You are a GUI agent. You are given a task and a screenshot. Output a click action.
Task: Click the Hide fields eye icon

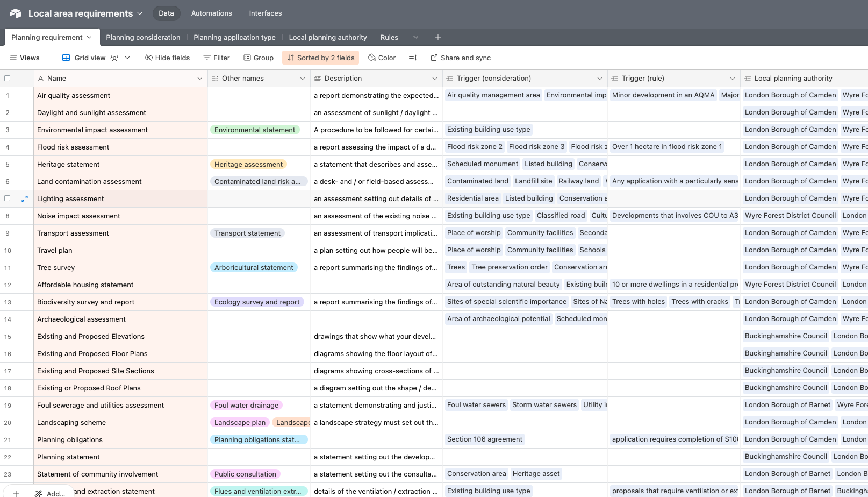click(x=149, y=58)
